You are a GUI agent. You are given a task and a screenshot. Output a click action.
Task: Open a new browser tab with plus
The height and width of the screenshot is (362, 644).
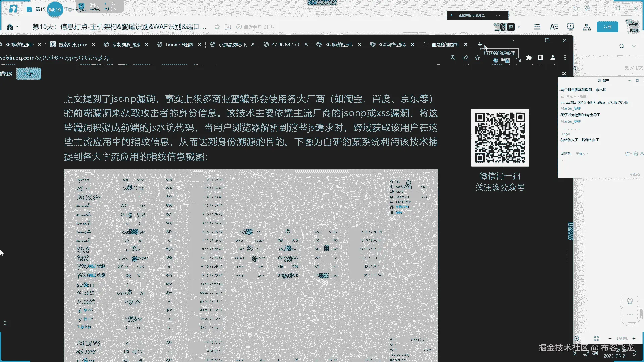coord(480,44)
